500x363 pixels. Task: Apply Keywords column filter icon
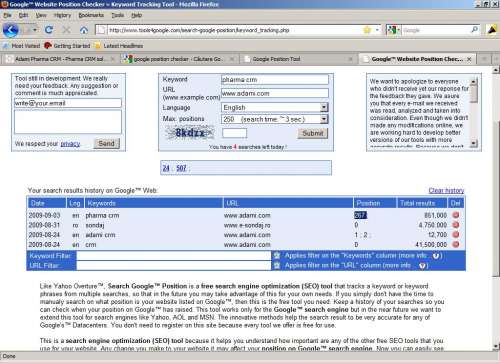(277, 256)
